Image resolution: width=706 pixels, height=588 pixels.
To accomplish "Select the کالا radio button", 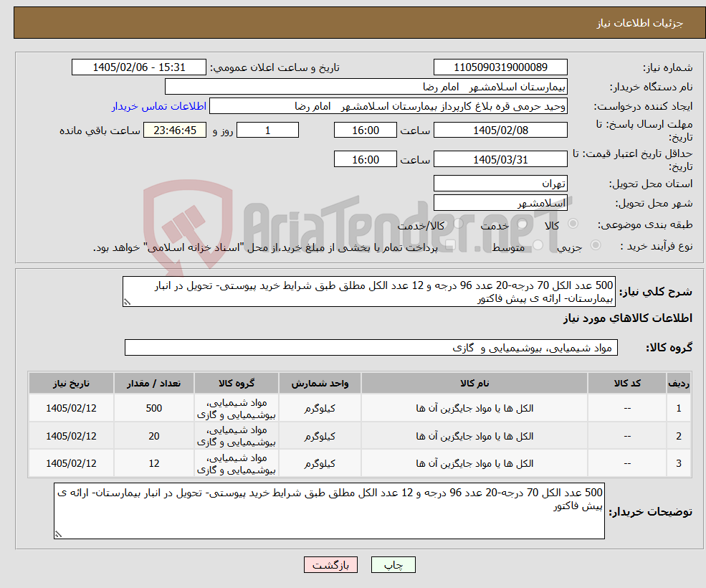I will (573, 224).
